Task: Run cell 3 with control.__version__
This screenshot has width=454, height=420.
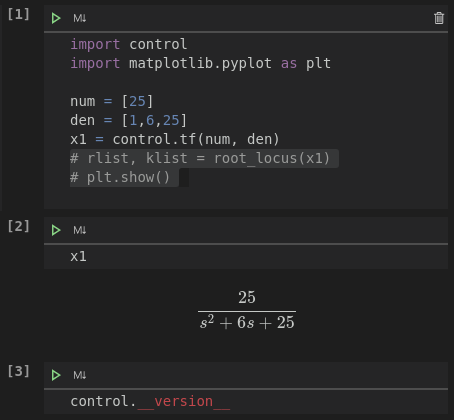Action: 56,375
